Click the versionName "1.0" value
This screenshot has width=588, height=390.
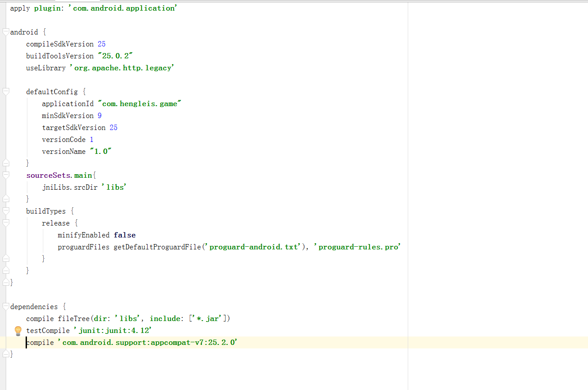pyautogui.click(x=100, y=152)
